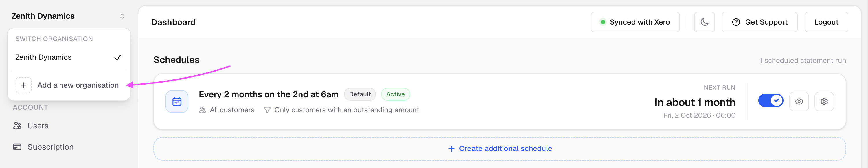868x168 pixels.
Task: Click the Logout button
Action: (826, 22)
